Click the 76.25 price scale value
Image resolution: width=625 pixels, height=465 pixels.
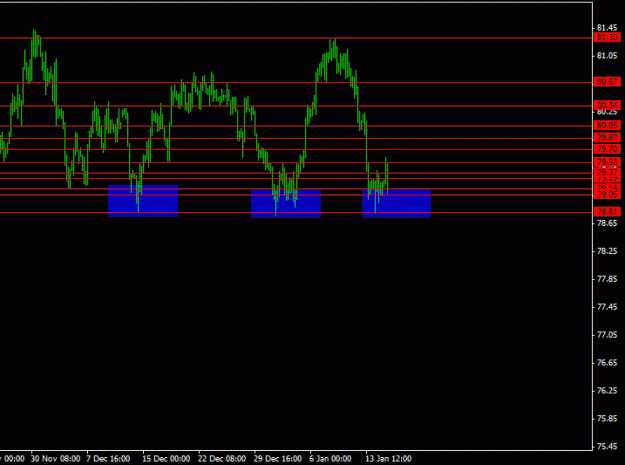607,390
